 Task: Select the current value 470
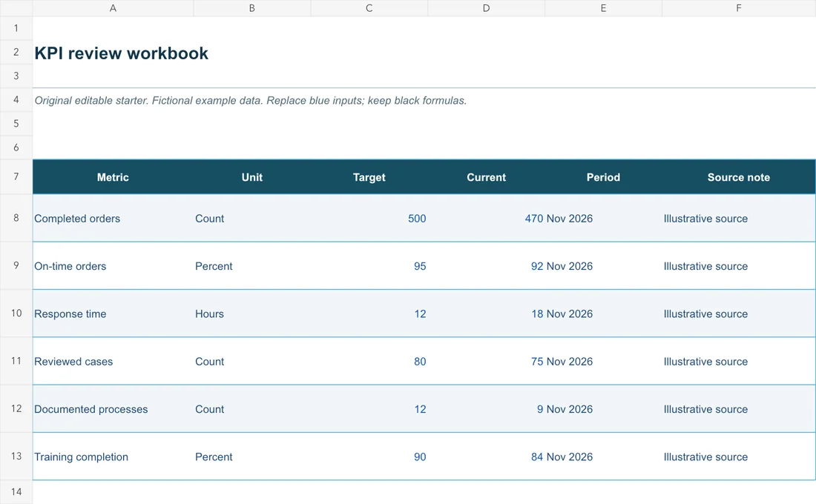click(x=486, y=219)
